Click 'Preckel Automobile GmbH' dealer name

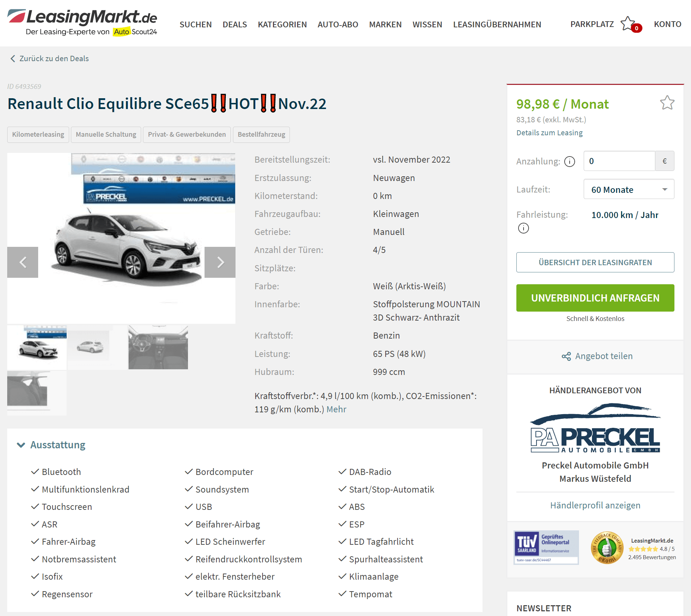(x=595, y=466)
